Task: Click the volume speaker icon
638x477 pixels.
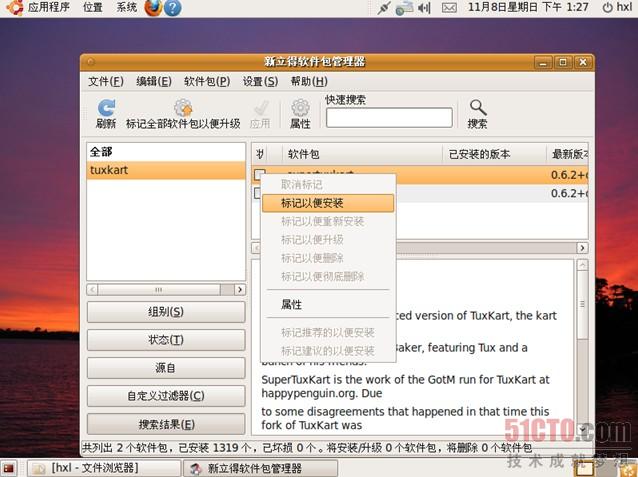Action: point(424,8)
